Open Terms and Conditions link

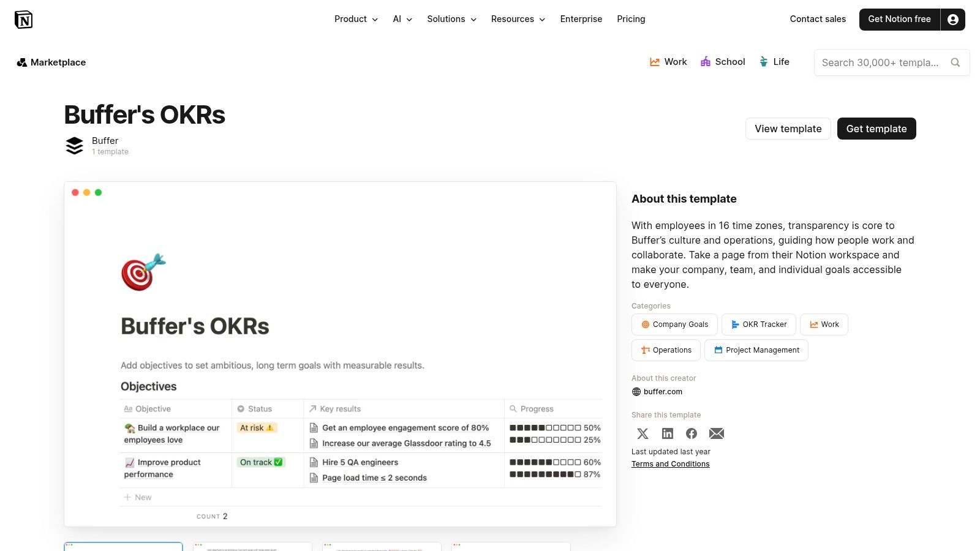[670, 464]
